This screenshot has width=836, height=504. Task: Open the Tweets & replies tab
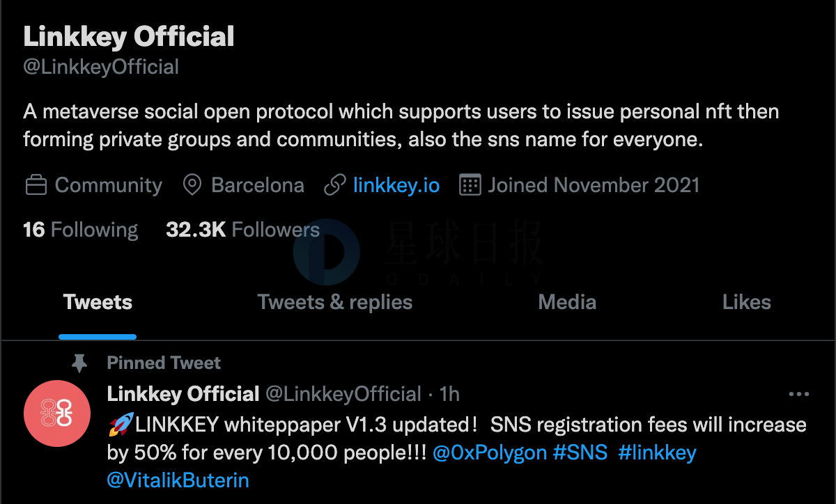[x=335, y=302]
